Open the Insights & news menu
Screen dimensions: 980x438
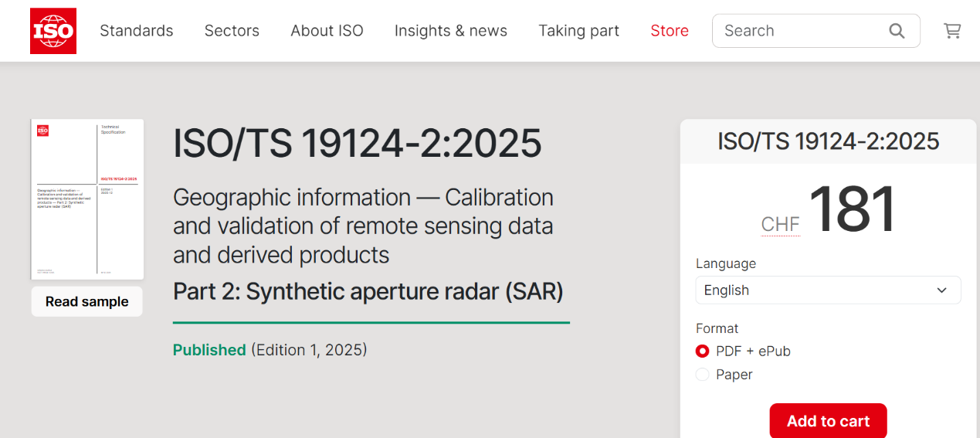(x=451, y=31)
